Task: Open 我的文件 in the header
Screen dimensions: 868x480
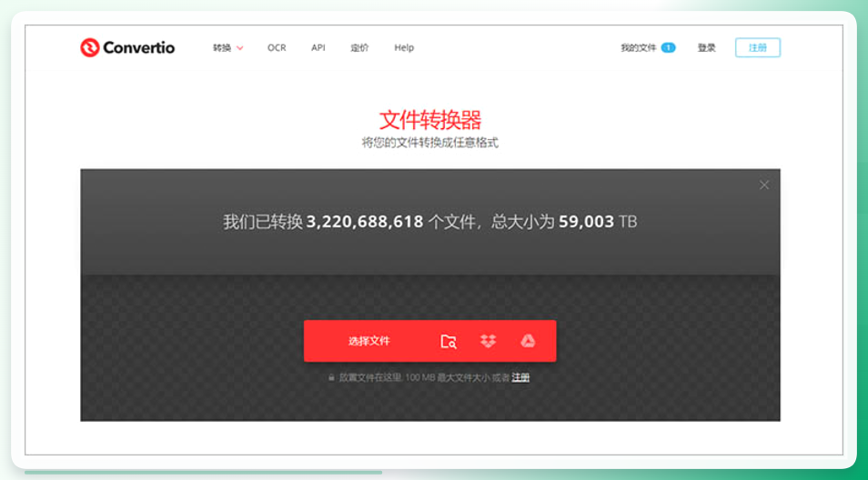Action: pyautogui.click(x=639, y=48)
